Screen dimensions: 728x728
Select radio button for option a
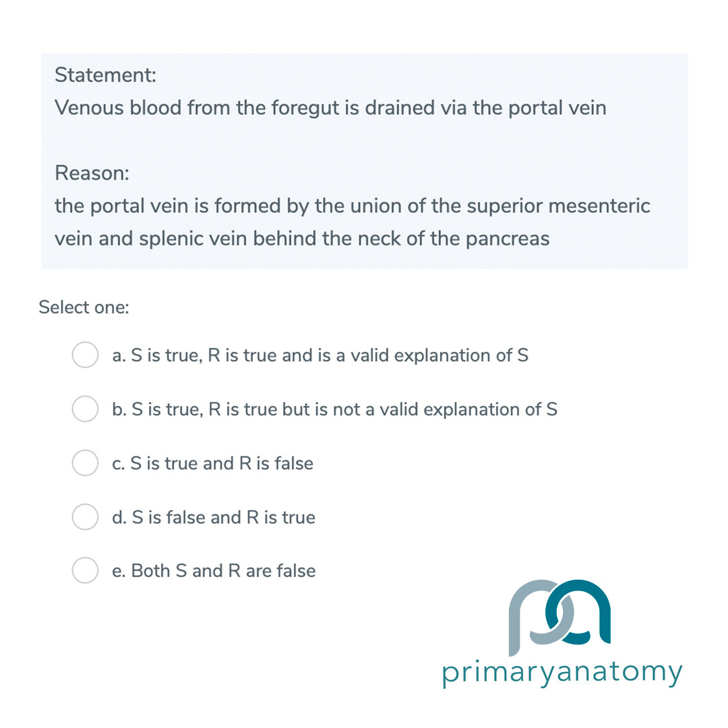85,355
